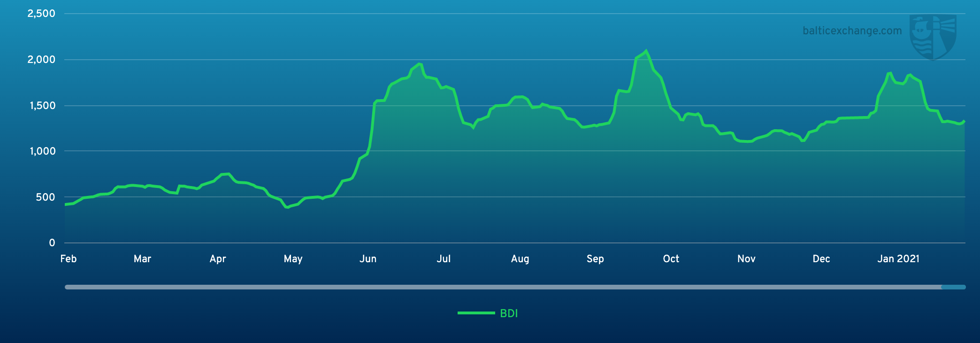Click the 'Oct' x-axis label
Screen dimensions: 980x343
[x=671, y=259]
